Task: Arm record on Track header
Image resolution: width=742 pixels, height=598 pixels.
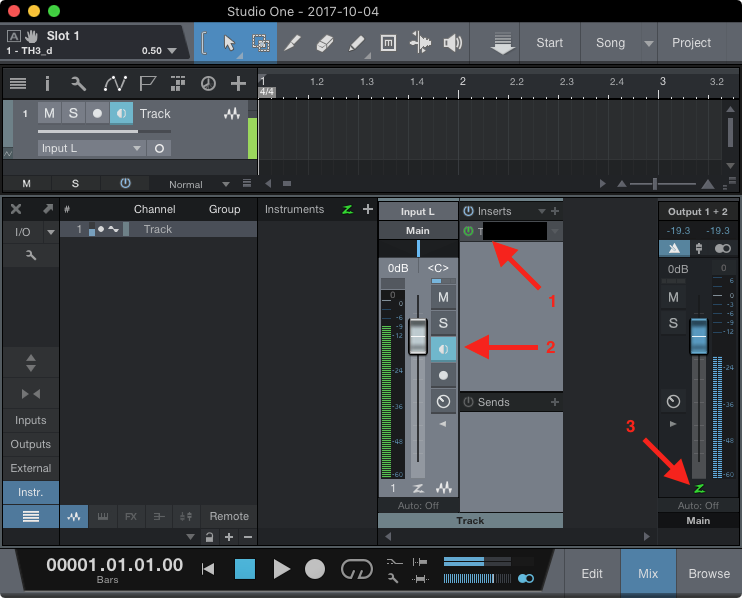Action: (97, 114)
